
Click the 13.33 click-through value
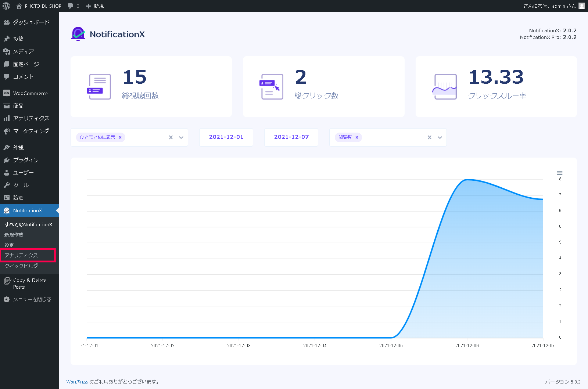coord(496,77)
